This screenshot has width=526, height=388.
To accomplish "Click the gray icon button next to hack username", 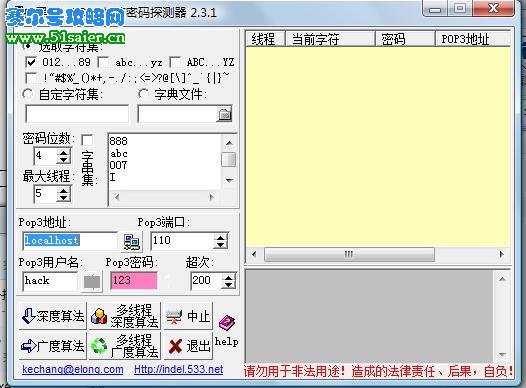I will pyautogui.click(x=92, y=282).
